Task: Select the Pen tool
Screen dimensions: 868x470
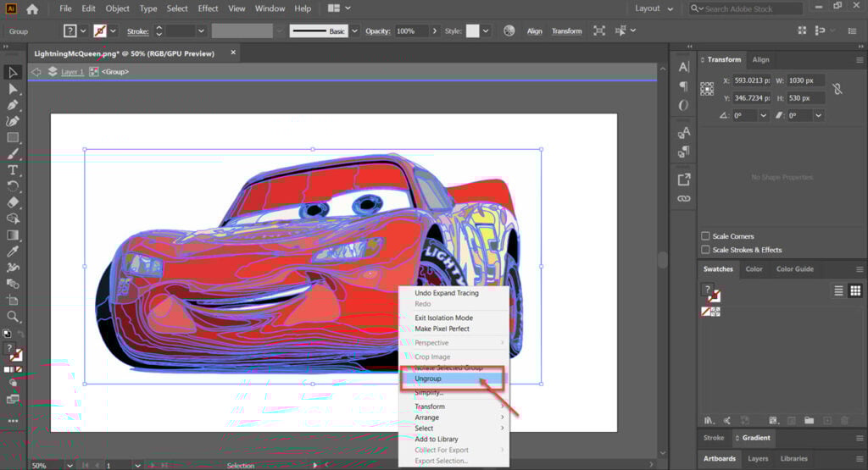Action: [x=12, y=105]
